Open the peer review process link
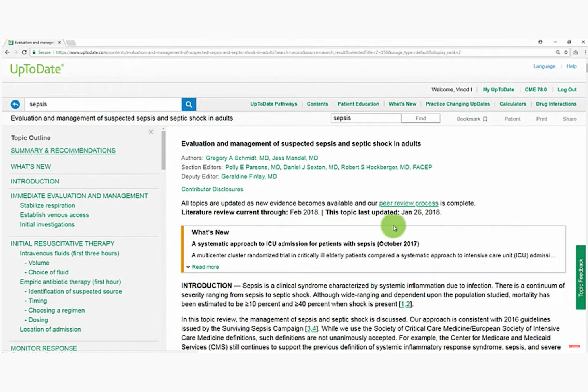The width and height of the screenshot is (588, 392). tap(408, 203)
